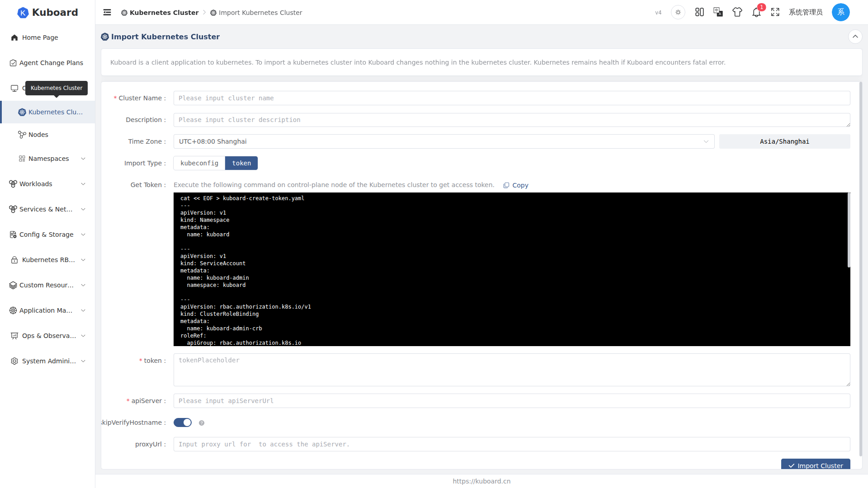Expand the Custom Resources chevron

(x=83, y=285)
